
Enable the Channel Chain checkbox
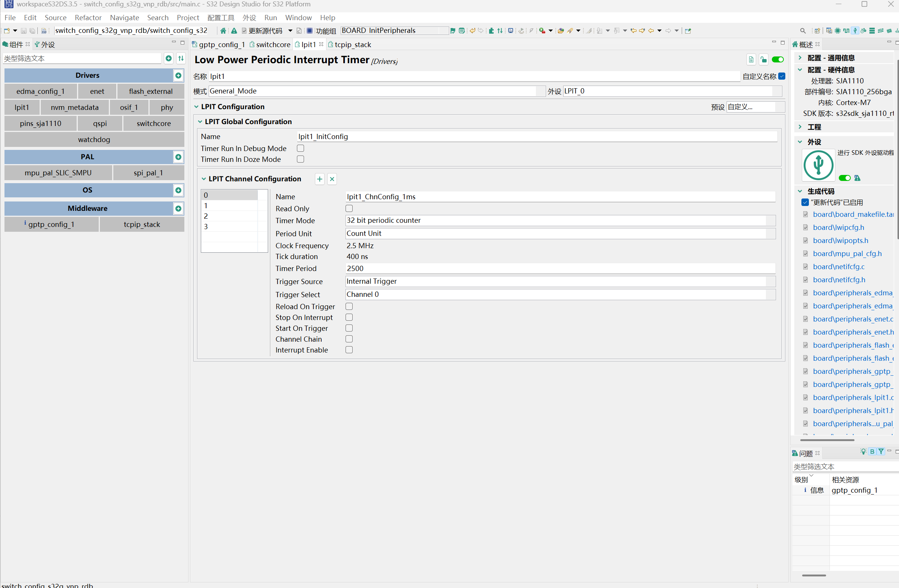pos(349,339)
